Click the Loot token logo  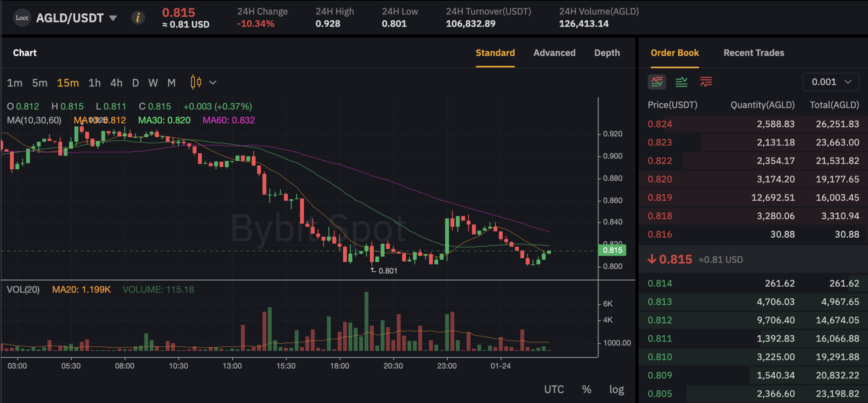[22, 17]
